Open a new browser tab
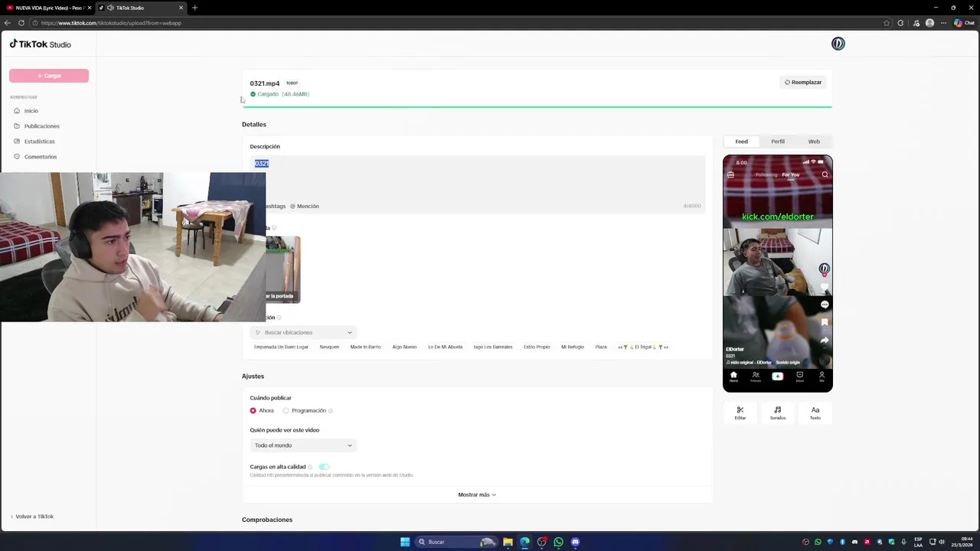 pyautogui.click(x=194, y=8)
